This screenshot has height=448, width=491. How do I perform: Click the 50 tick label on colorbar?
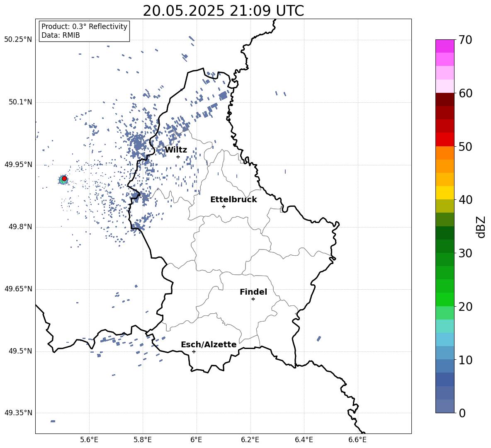[x=465, y=146]
